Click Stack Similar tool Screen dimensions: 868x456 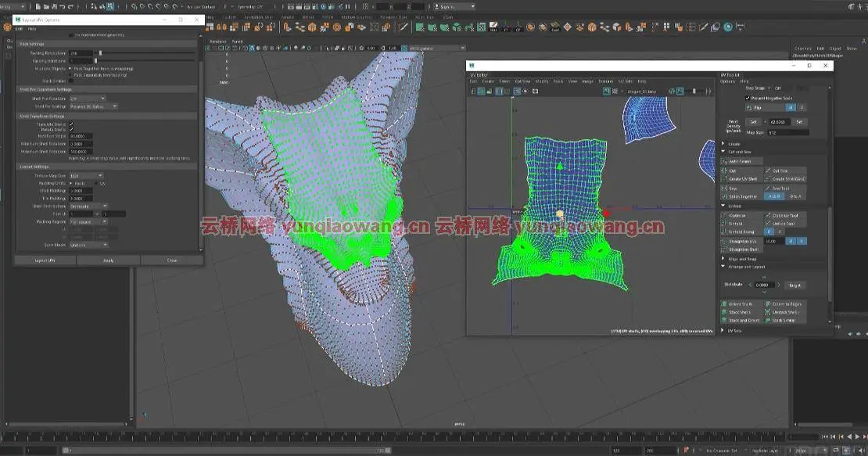pyautogui.click(x=785, y=321)
